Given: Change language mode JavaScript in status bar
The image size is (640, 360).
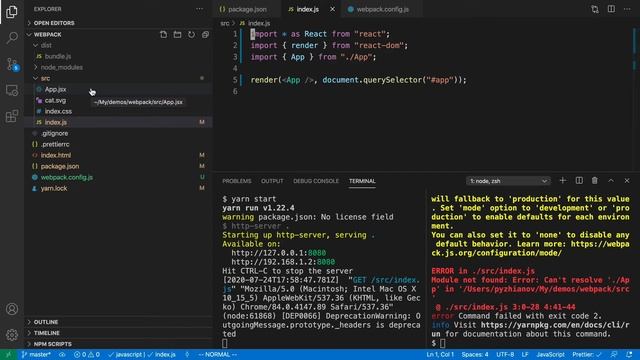Looking at the screenshot, I should 550,354.
